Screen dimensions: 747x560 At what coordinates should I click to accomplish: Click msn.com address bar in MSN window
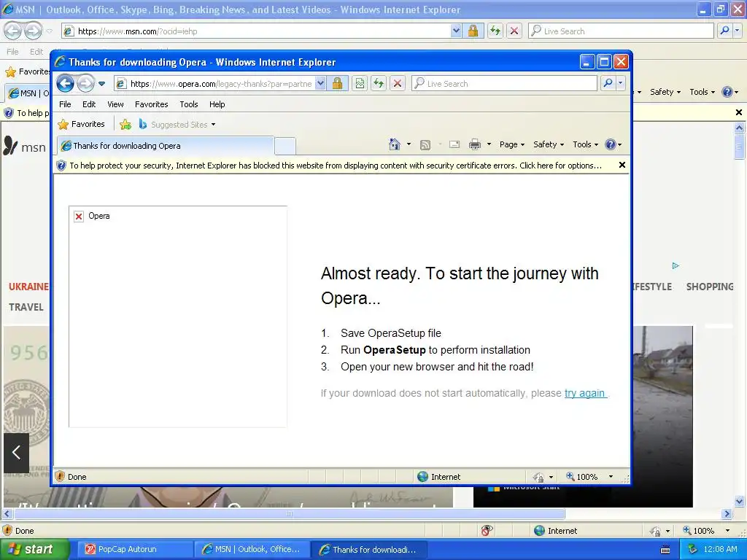tap(256, 31)
